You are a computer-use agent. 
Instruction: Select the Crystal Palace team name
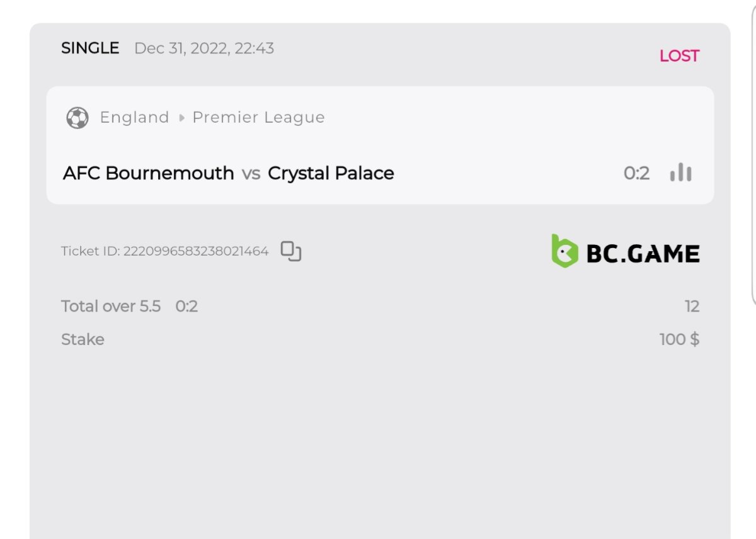pos(331,173)
